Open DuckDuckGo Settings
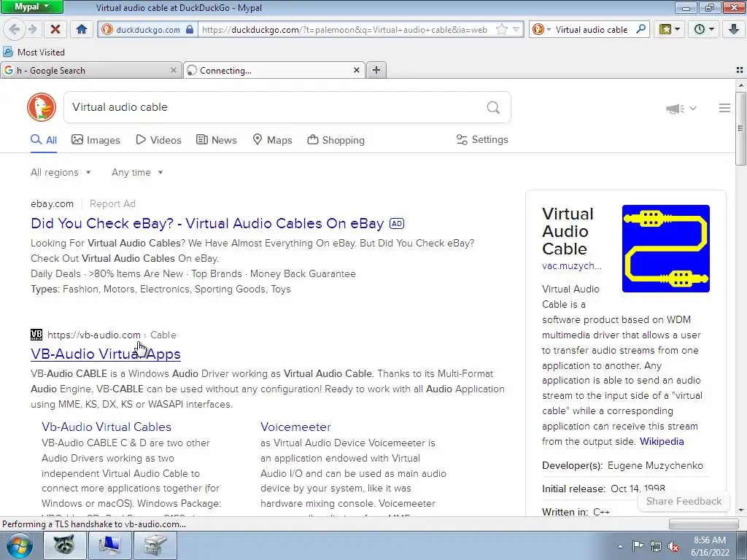The height and width of the screenshot is (560, 747). pyautogui.click(x=482, y=139)
